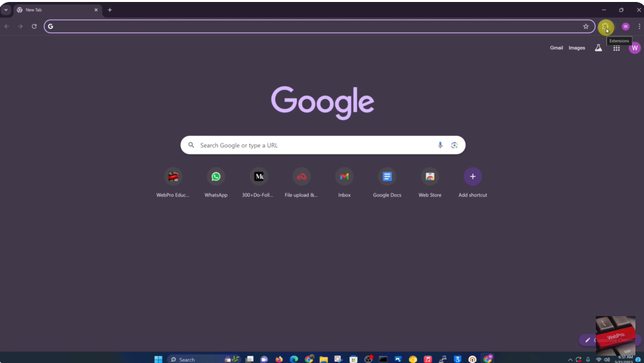Open Chrome's three-dot menu
Screen dimensions: 644x363
tap(639, 26)
